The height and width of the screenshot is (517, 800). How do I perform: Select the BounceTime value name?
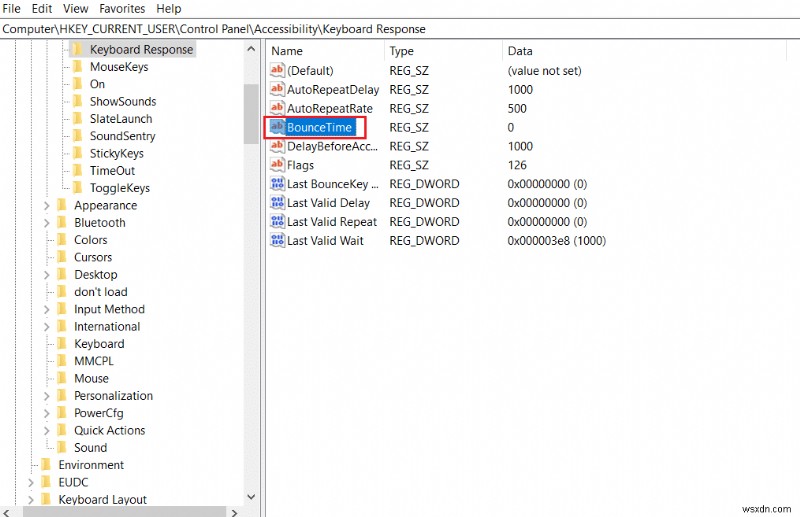[319, 128]
